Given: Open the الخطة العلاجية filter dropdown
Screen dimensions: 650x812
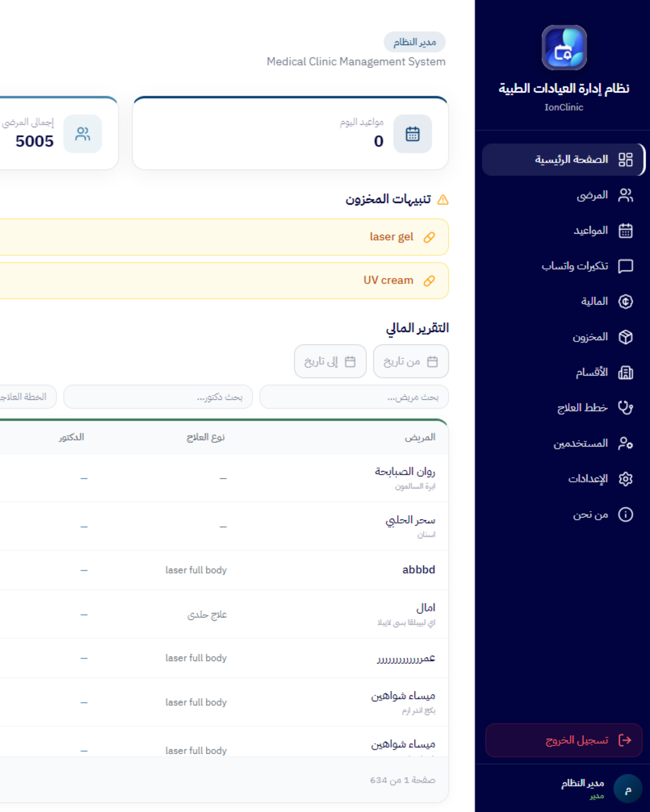Looking at the screenshot, I should click(28, 397).
